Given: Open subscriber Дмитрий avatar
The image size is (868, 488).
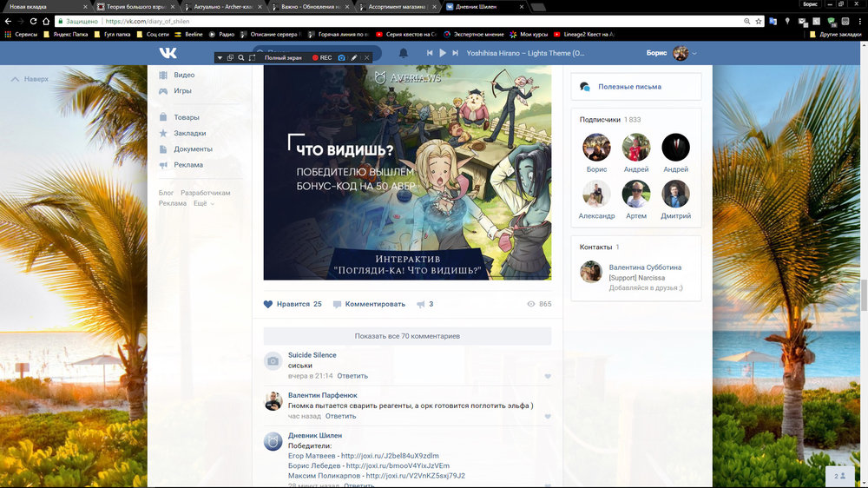Looking at the screenshot, I should pyautogui.click(x=676, y=194).
